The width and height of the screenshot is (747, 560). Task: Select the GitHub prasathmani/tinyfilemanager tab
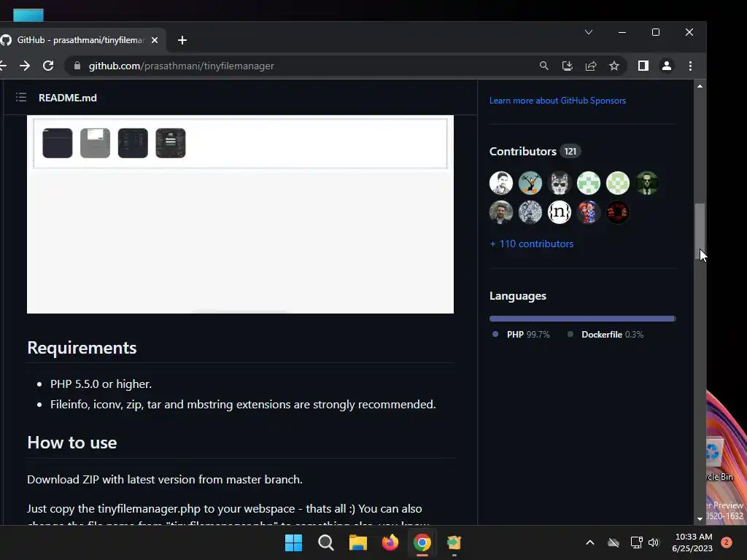pyautogui.click(x=81, y=40)
